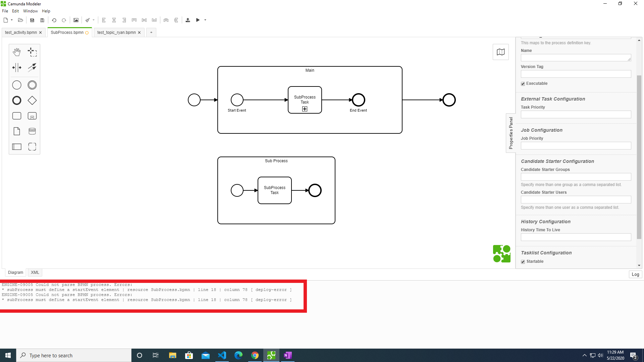The height and width of the screenshot is (362, 644).
Task: Pick the start event palette shape
Action: [17, 85]
